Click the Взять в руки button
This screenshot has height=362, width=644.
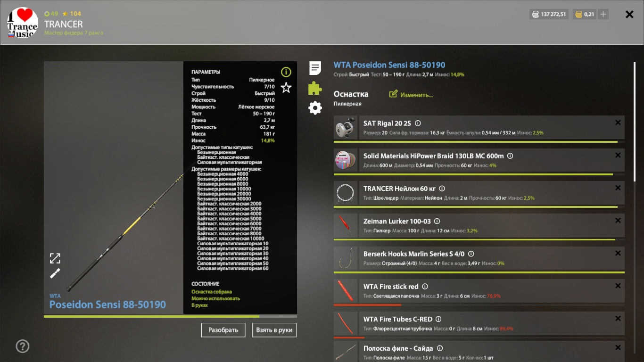click(x=274, y=330)
